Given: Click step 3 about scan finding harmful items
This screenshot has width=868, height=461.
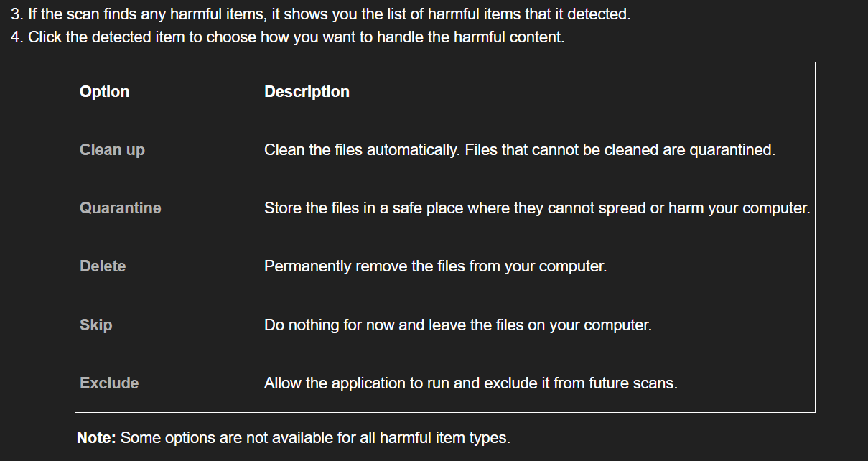Looking at the screenshot, I should tap(321, 14).
